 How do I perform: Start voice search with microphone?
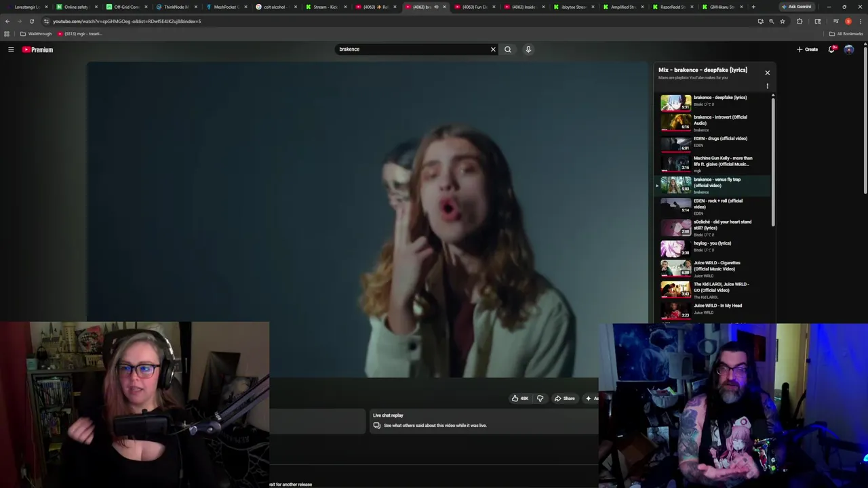(528, 49)
